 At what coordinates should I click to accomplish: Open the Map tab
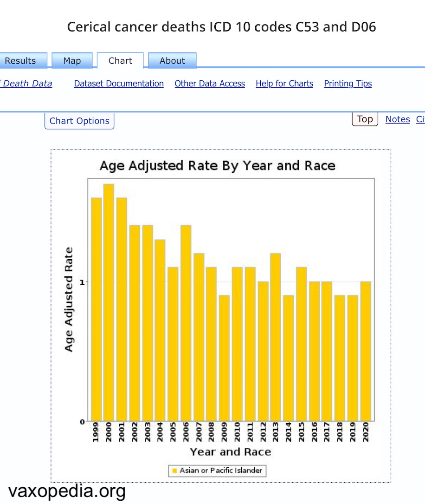pyautogui.click(x=72, y=60)
